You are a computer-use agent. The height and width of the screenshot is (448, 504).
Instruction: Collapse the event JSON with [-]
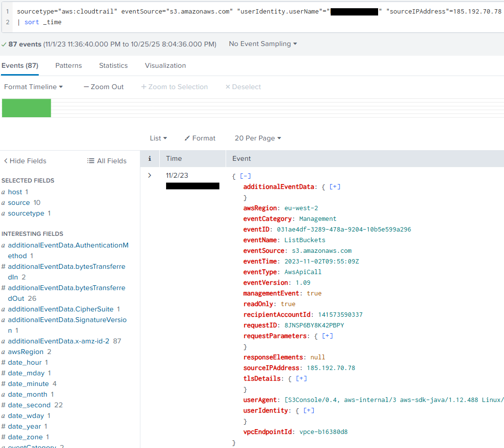(x=245, y=176)
